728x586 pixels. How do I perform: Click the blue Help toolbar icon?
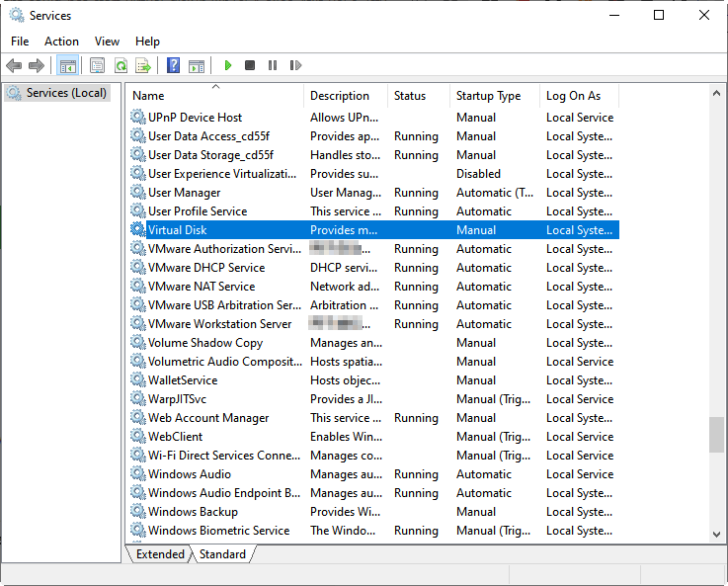coord(174,66)
